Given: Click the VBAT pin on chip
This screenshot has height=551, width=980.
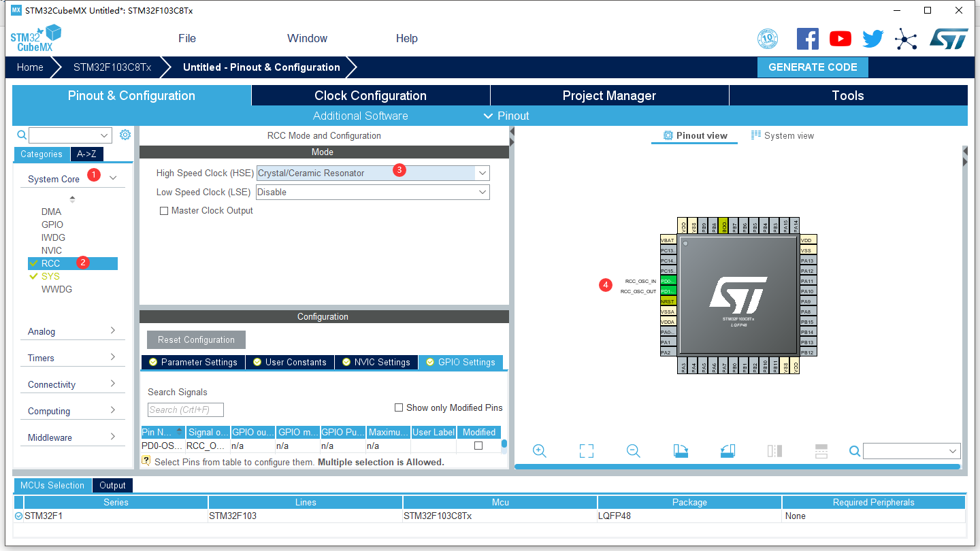Looking at the screenshot, I should [668, 240].
